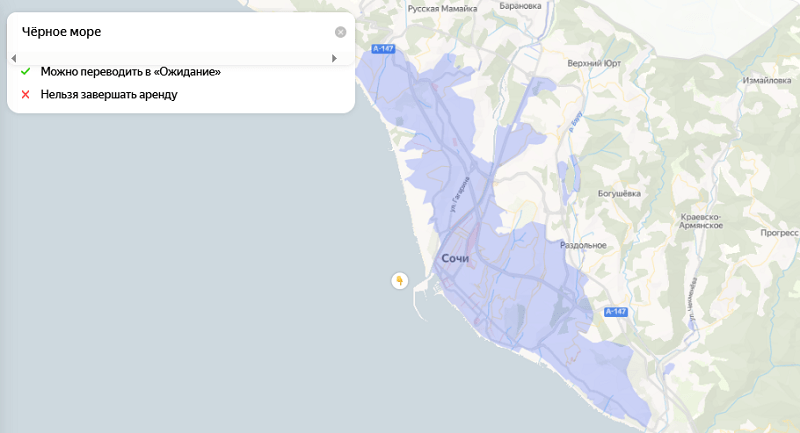Click the Сочи city label on the map
This screenshot has width=800, height=433.
click(454, 259)
